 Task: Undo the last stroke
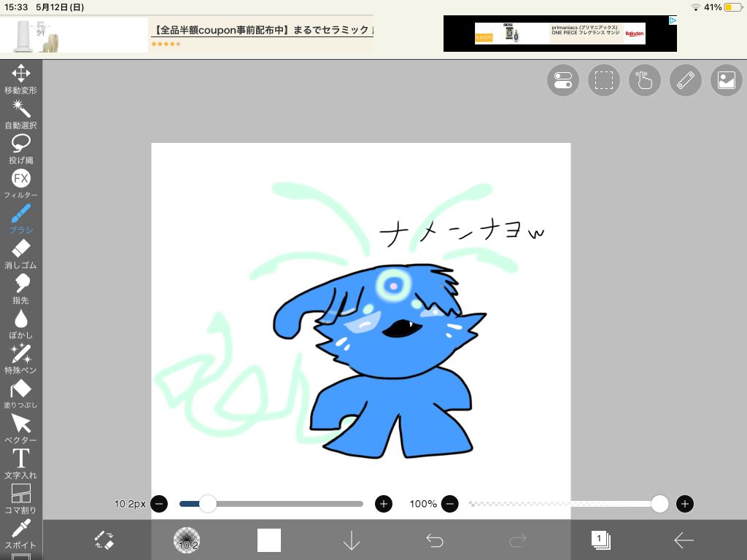[x=435, y=540]
